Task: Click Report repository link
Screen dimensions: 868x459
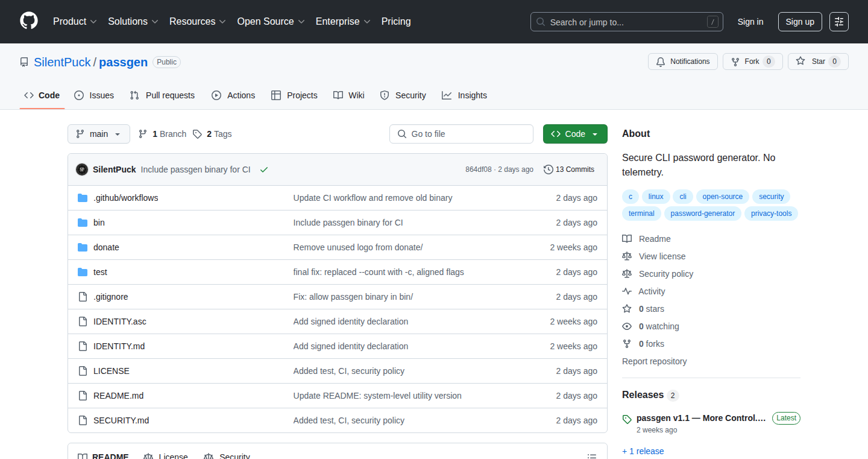Action: [x=655, y=361]
